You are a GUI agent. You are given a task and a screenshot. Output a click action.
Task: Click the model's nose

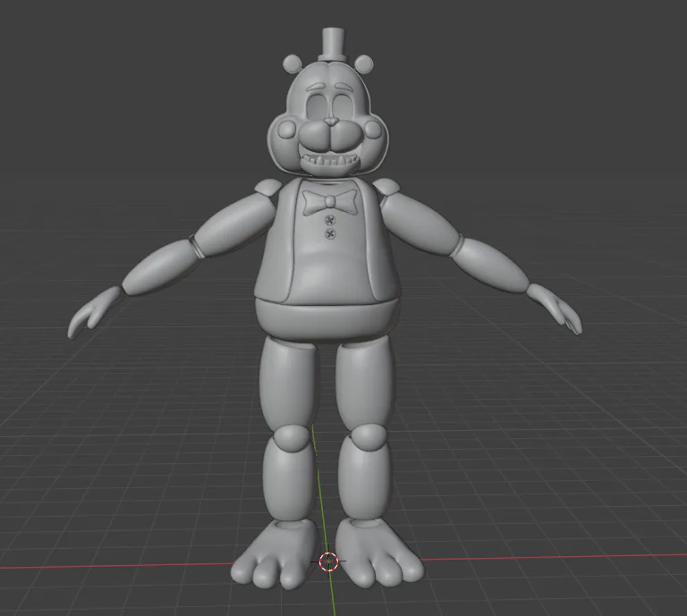click(331, 121)
